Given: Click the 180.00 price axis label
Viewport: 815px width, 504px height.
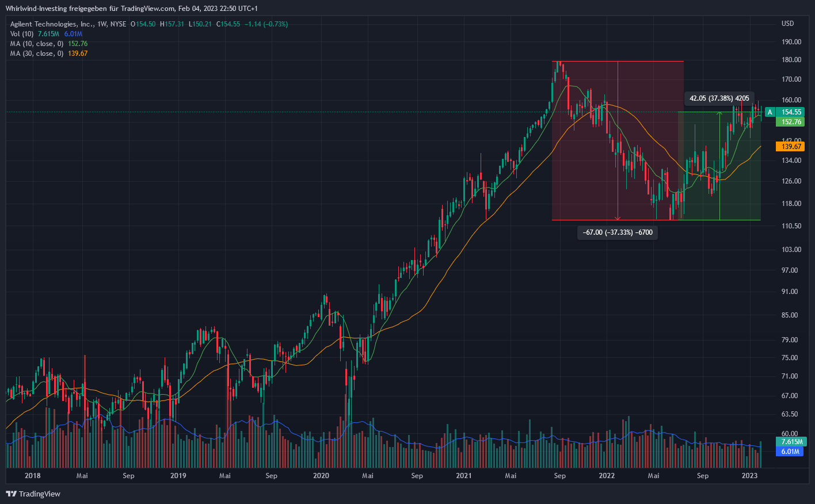Looking at the screenshot, I should click(791, 60).
